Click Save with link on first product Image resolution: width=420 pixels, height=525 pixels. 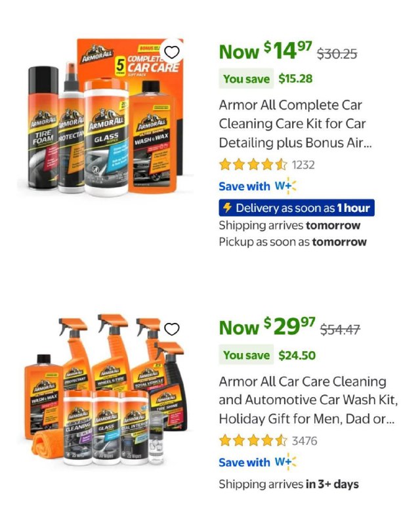coord(244,186)
